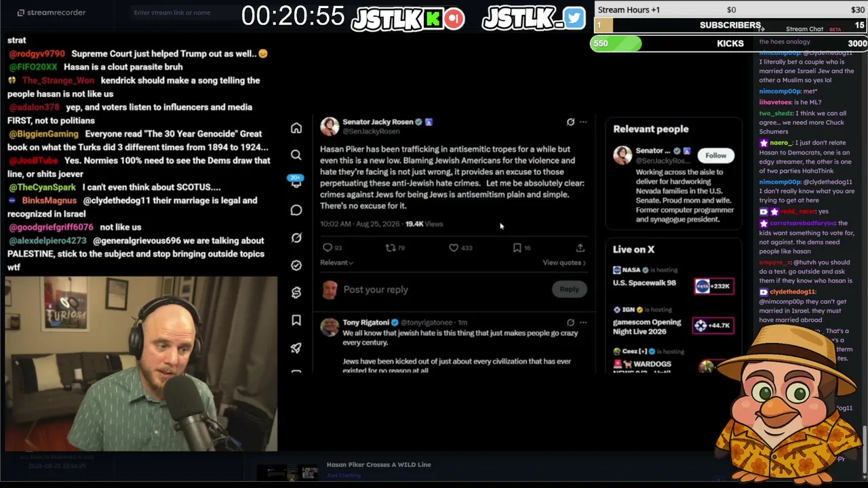Viewport: 868px width, 488px height.
Task: Click username @BiggienGaming in left chat overlay
Action: click(43, 134)
